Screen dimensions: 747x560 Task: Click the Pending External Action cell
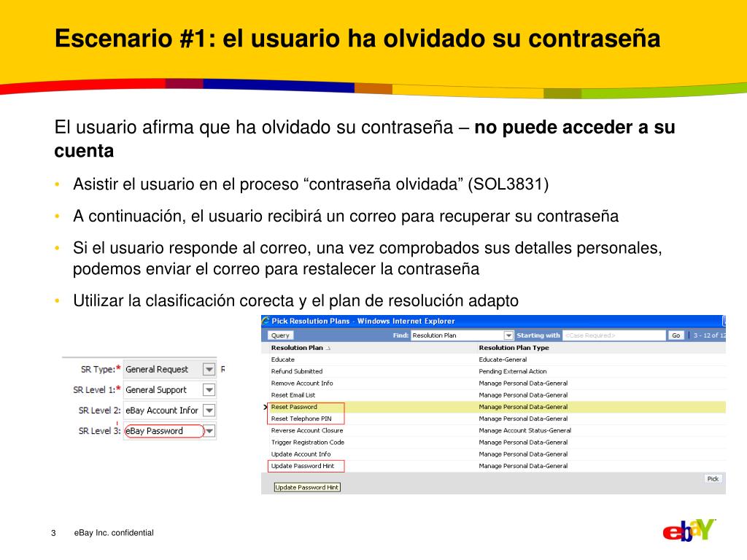tap(513, 371)
